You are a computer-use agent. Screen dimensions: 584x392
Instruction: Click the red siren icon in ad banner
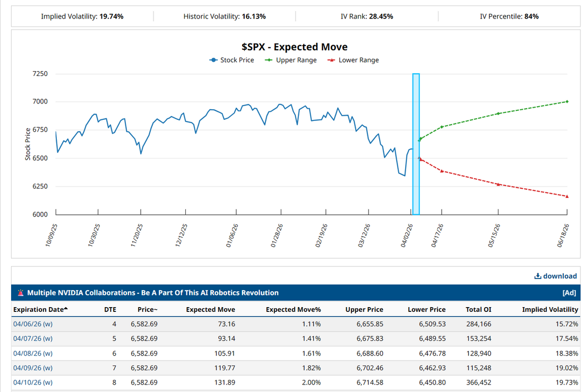20,293
